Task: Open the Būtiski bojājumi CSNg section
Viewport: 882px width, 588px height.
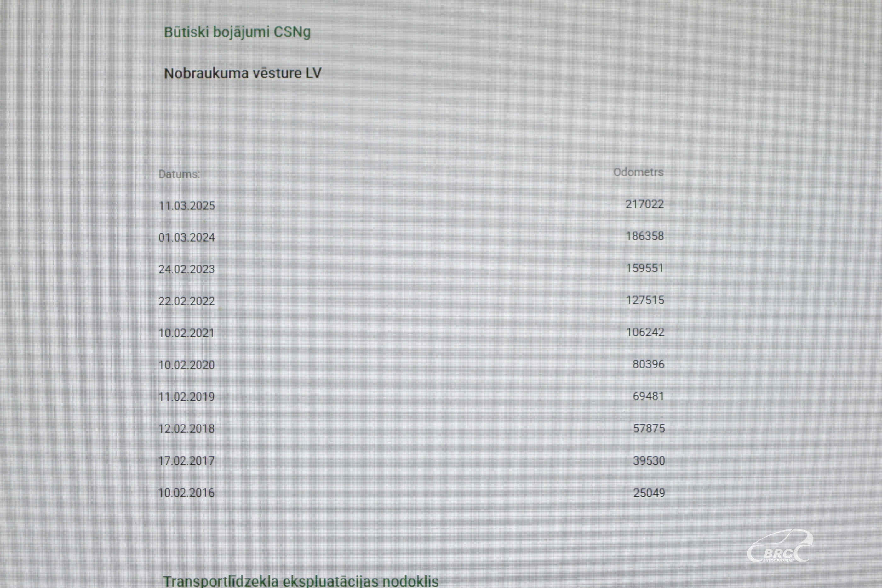Action: [238, 32]
